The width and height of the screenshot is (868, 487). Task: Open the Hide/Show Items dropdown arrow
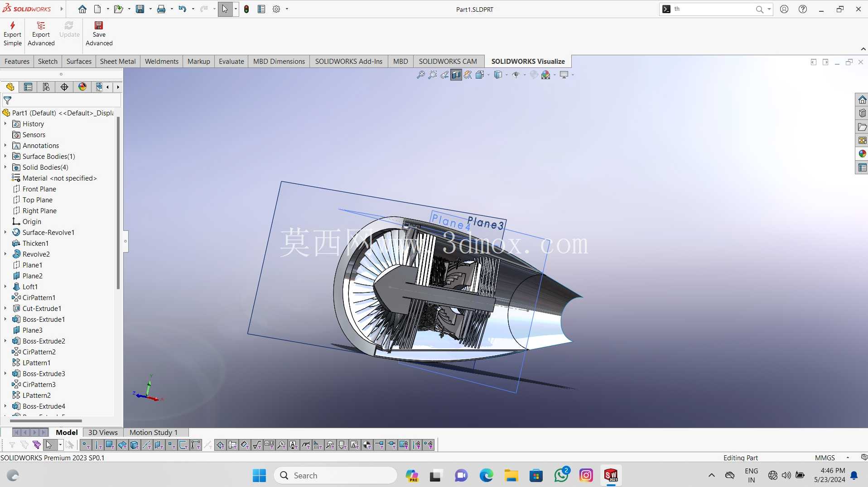[x=525, y=75]
